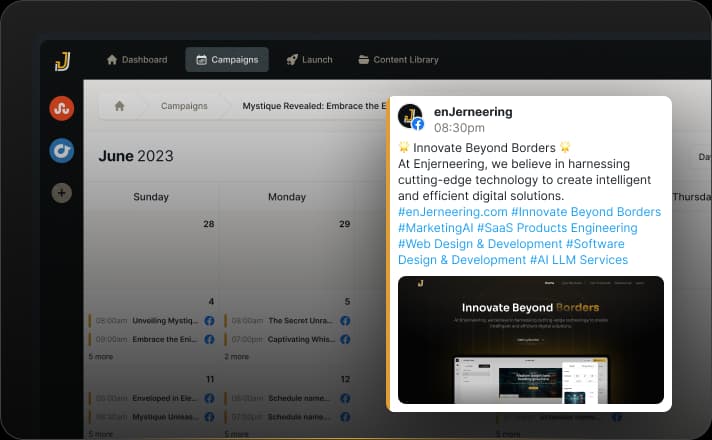Select the Campaigns tab in top navigation

(227, 60)
